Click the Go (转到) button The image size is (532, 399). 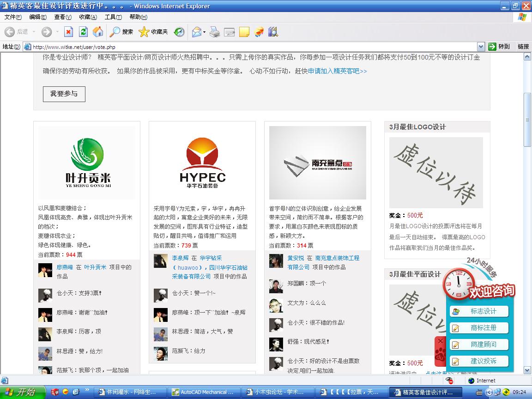tap(499, 47)
